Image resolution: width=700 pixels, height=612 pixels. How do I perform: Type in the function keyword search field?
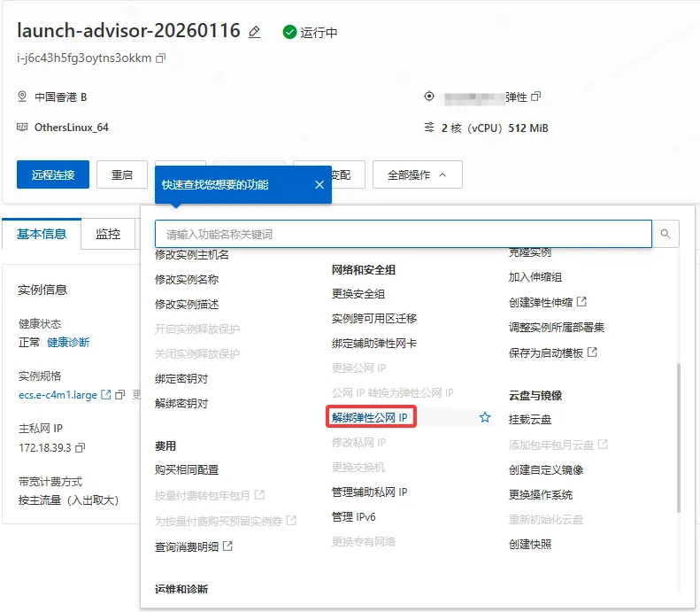(x=403, y=234)
